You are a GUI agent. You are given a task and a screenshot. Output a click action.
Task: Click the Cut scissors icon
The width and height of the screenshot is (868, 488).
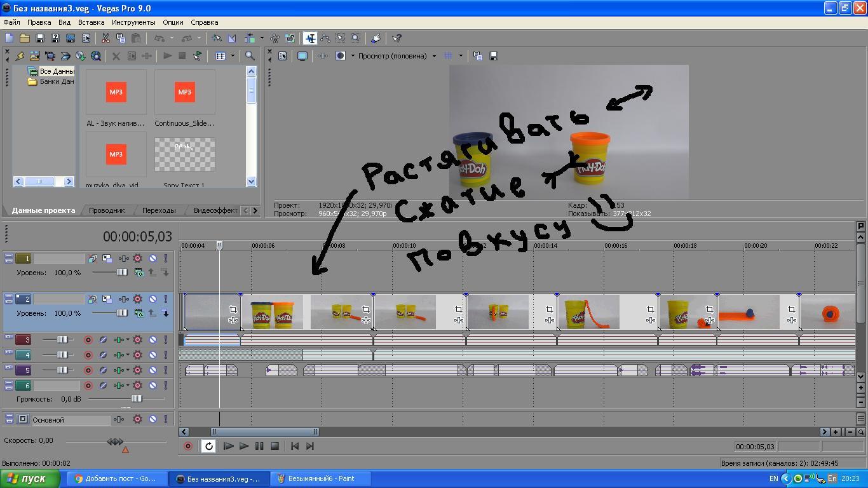tap(106, 38)
